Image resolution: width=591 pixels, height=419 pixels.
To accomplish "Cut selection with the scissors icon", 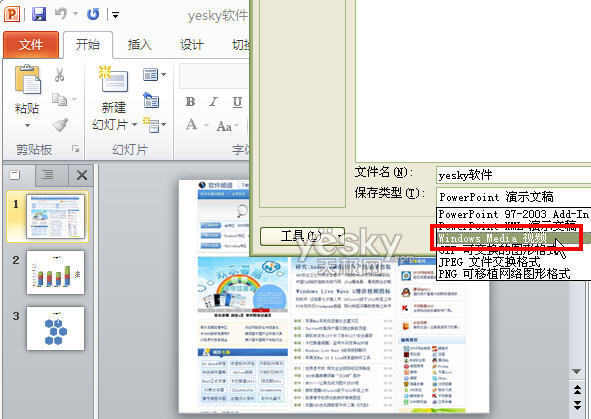I will coord(60,75).
